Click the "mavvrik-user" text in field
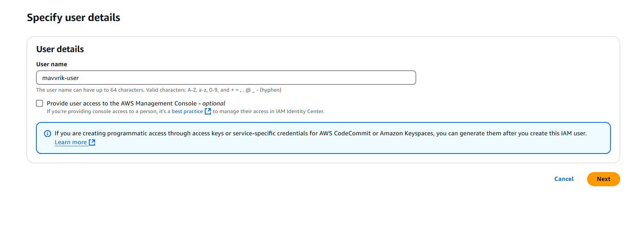The image size is (644, 225). click(x=61, y=78)
